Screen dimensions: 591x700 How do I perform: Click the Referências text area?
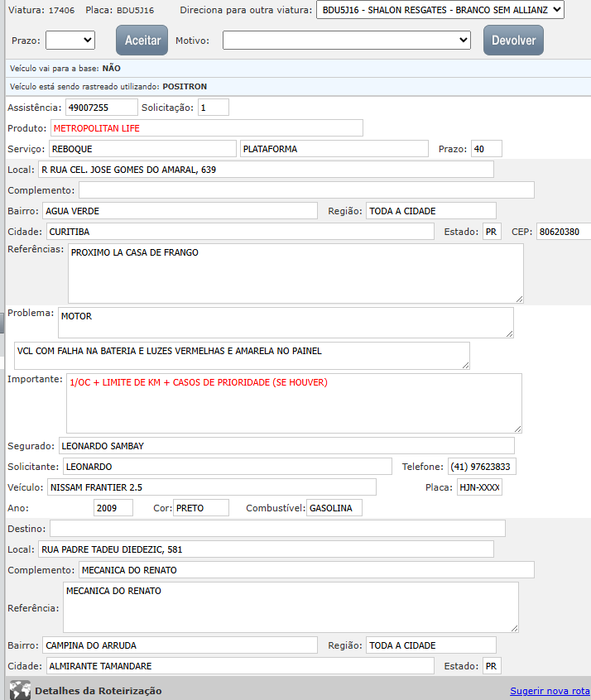pyautogui.click(x=295, y=273)
